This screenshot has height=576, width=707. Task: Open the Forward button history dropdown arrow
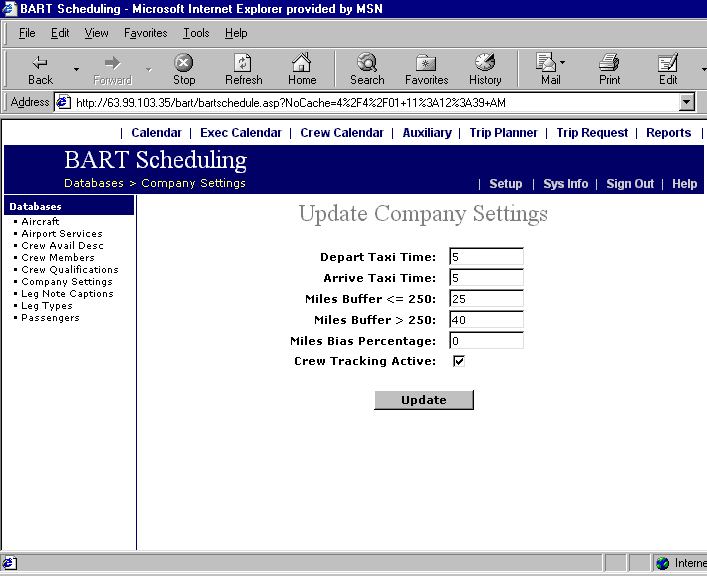pyautogui.click(x=148, y=69)
